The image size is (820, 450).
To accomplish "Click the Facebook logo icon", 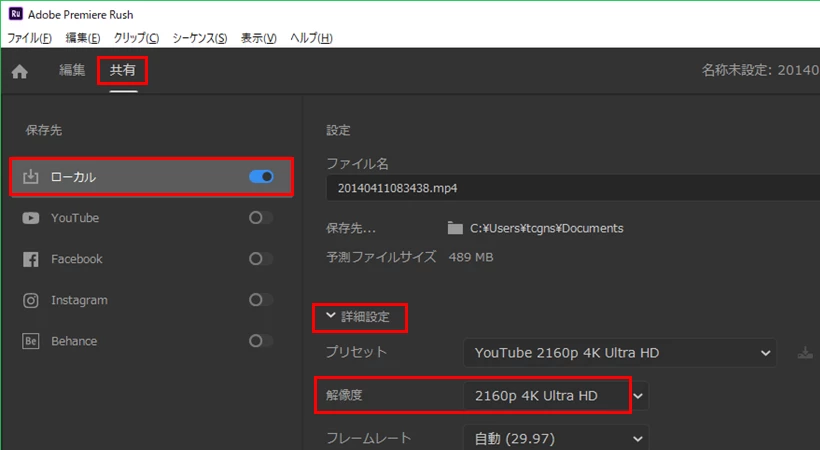I will pyautogui.click(x=31, y=259).
